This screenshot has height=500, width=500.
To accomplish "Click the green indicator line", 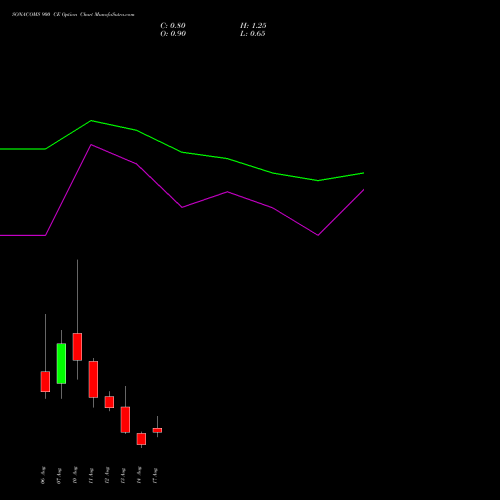I will [182, 152].
